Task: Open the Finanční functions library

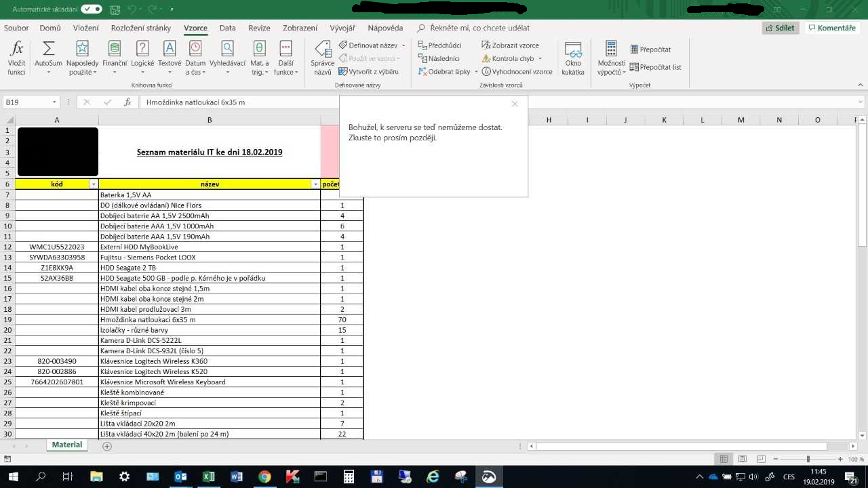Action: (115, 58)
